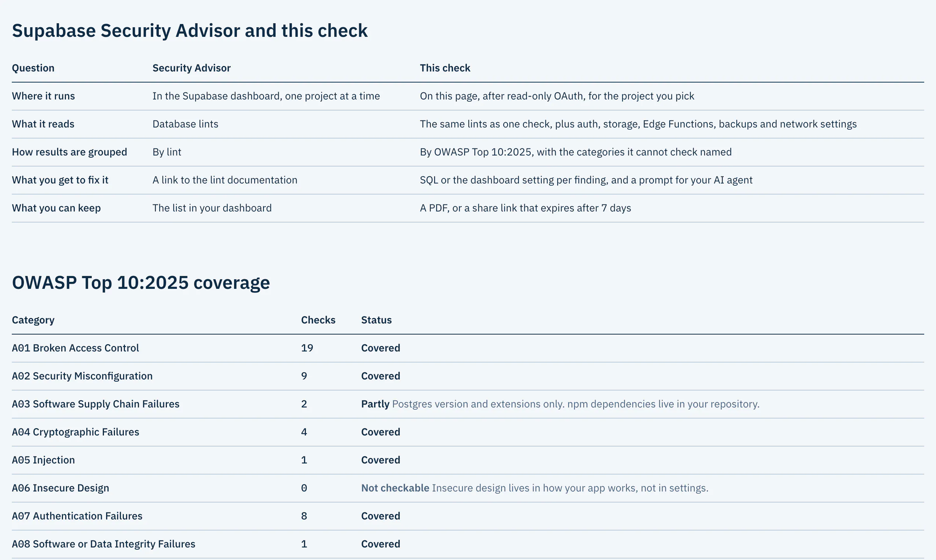Screen dimensions: 936x560
Task: Select the 'Question' column header
Action: click(x=33, y=68)
